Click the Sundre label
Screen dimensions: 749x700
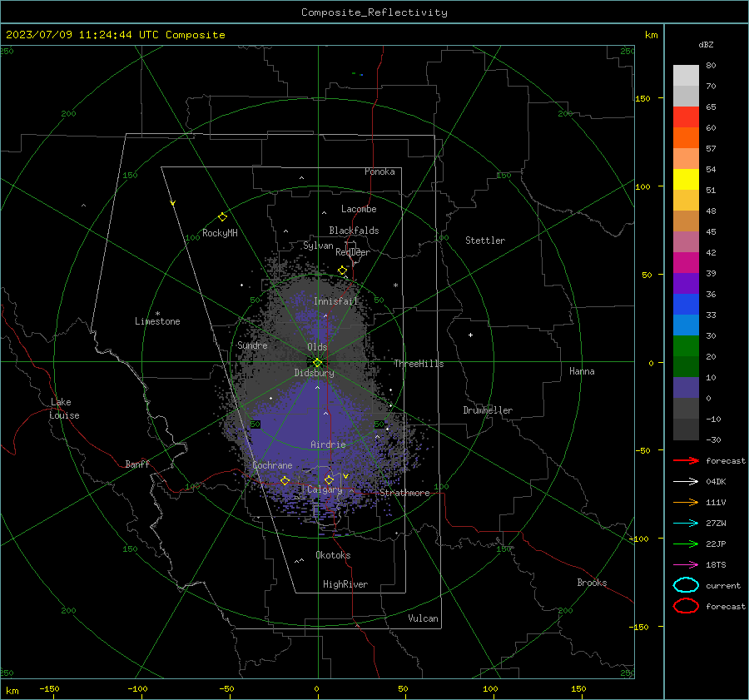[x=252, y=345]
